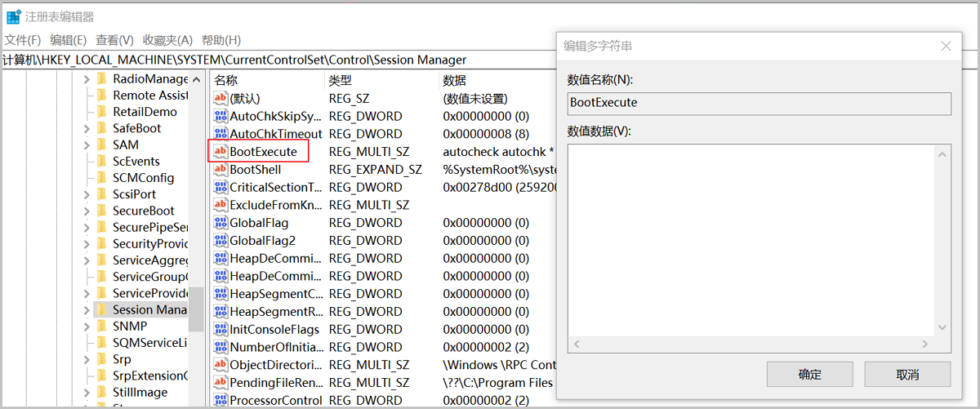Viewport: 980px width, 409px height.
Task: Click the AutoChkTimeout DWORD value icon
Action: point(220,134)
